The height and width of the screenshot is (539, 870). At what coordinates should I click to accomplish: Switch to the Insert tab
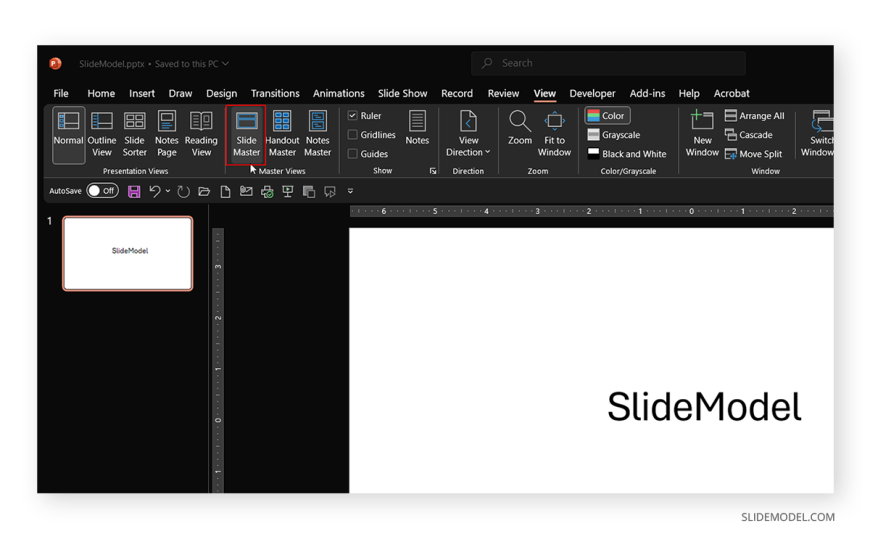(142, 93)
